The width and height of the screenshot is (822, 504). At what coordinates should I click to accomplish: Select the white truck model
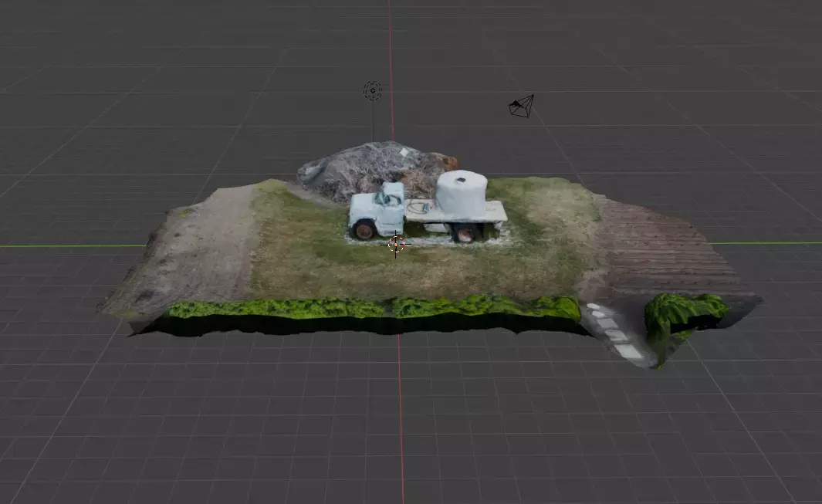point(428,212)
